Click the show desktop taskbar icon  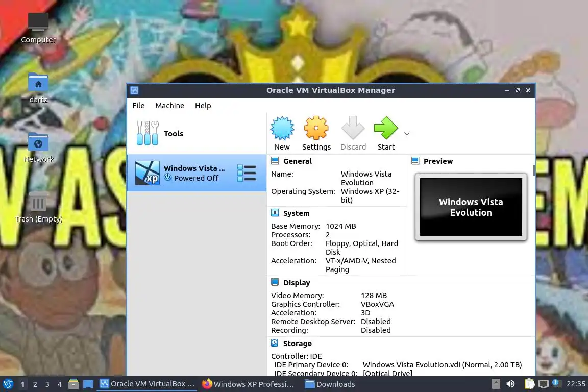pyautogui.click(x=88, y=384)
